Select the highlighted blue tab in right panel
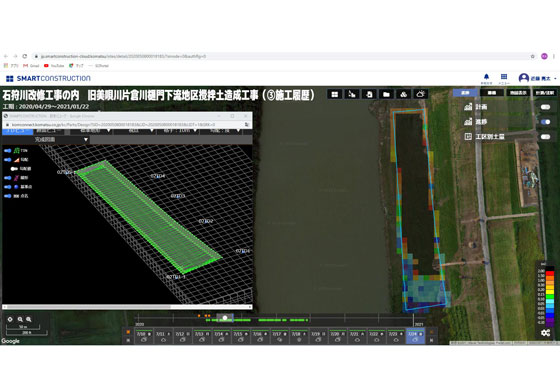The height and width of the screenshot is (380, 560). (x=465, y=92)
